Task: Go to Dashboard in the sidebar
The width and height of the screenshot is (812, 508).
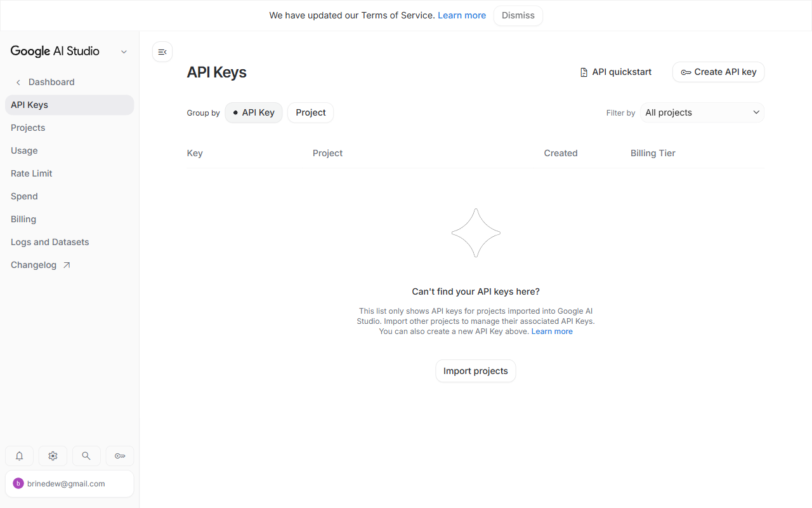Action: 51,82
